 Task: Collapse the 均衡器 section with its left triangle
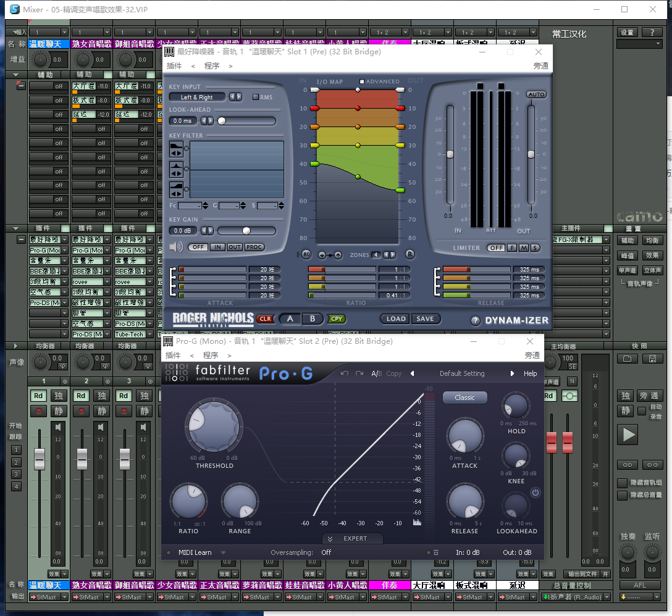15,346
